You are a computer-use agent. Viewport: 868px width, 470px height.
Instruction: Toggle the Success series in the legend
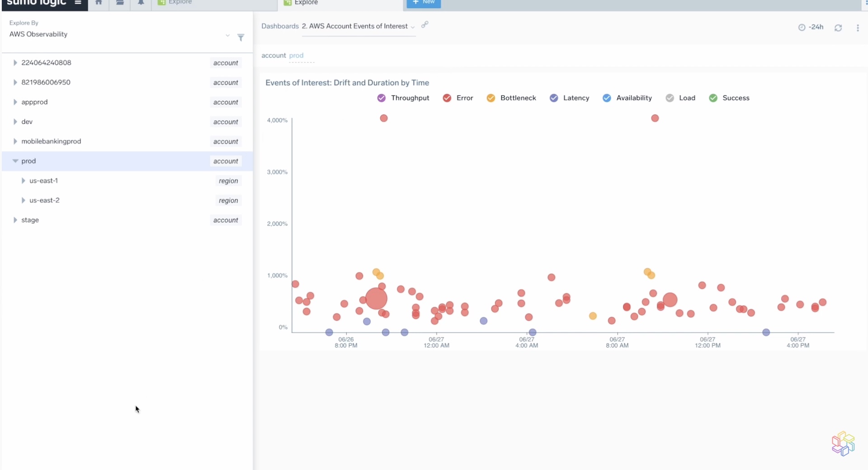click(713, 98)
